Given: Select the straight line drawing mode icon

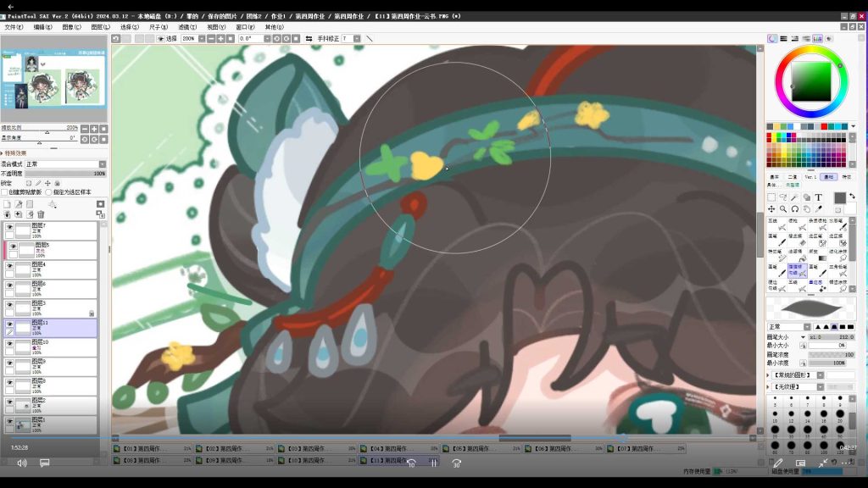Looking at the screenshot, I should tap(370, 39).
